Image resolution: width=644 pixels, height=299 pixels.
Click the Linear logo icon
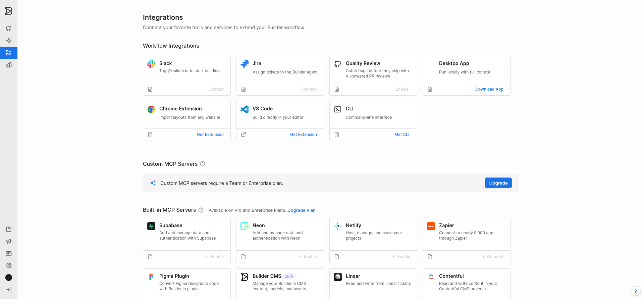click(x=338, y=277)
